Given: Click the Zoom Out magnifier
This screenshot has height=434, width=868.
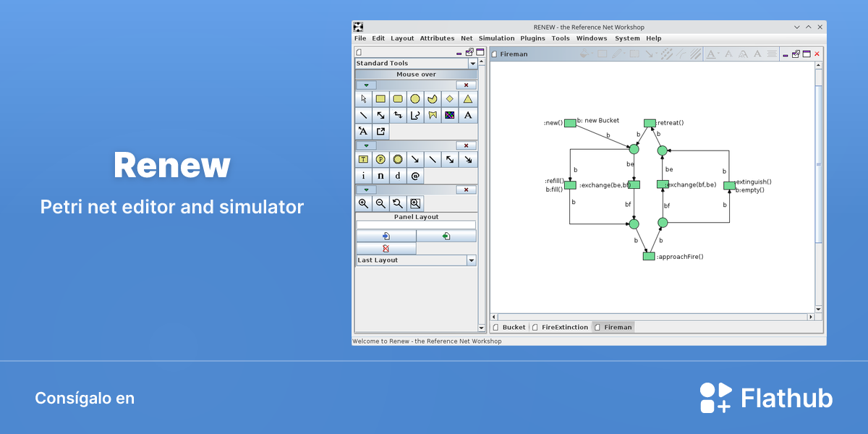Looking at the screenshot, I should click(x=380, y=203).
